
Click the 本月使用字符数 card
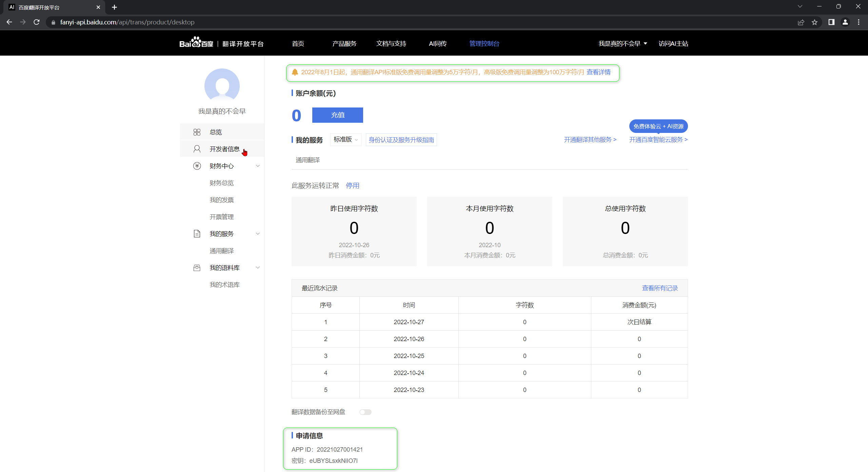pyautogui.click(x=490, y=231)
